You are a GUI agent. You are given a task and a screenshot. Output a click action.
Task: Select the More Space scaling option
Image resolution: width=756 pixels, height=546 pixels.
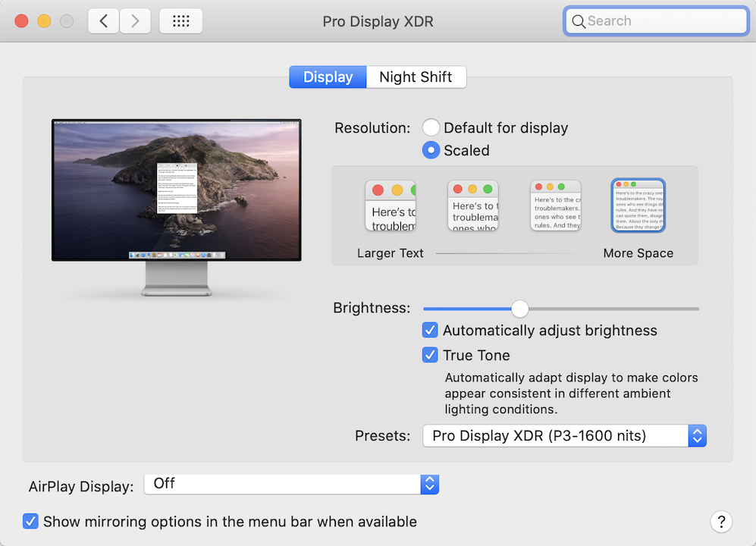coord(638,205)
